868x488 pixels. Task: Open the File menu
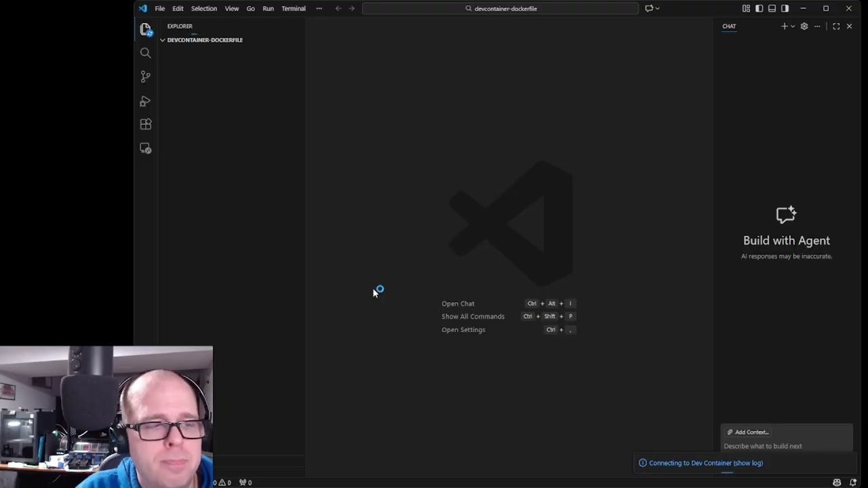click(x=160, y=8)
